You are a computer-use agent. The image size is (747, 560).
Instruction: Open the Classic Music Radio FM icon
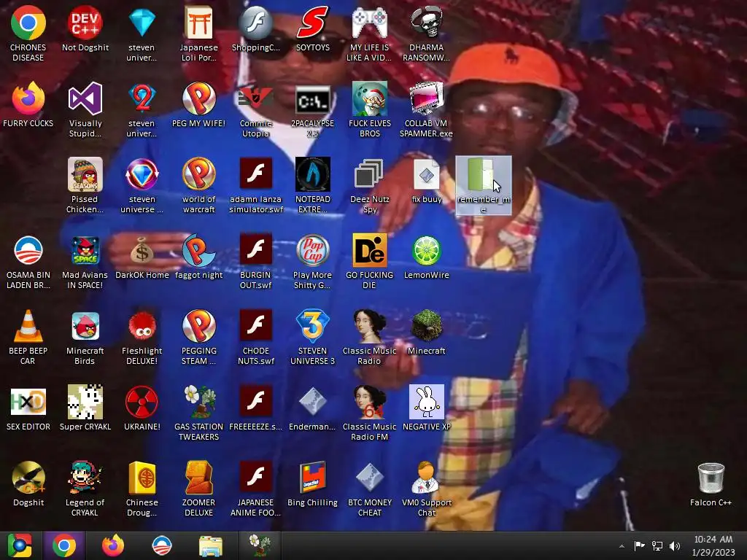[x=370, y=402]
